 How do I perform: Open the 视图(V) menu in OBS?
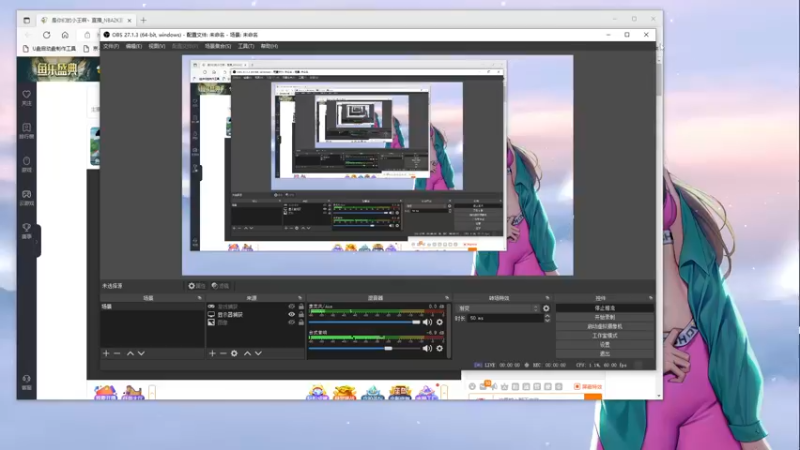[157, 46]
